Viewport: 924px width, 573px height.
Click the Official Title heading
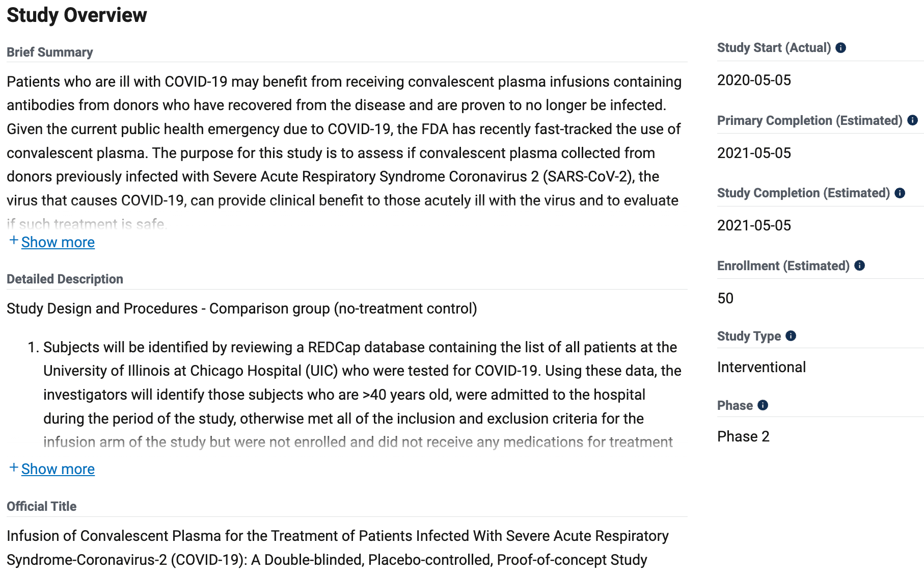[x=41, y=506]
